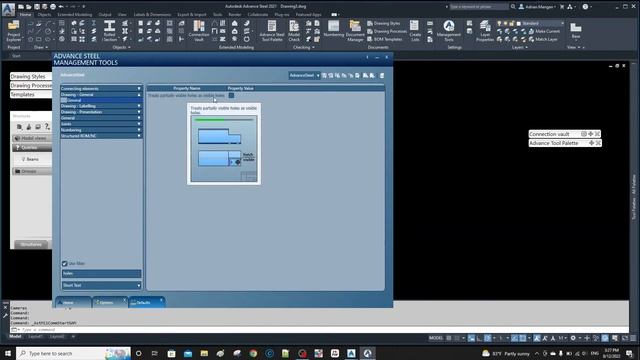
Task: Click the Make Current layer icon
Action: click(531, 31)
